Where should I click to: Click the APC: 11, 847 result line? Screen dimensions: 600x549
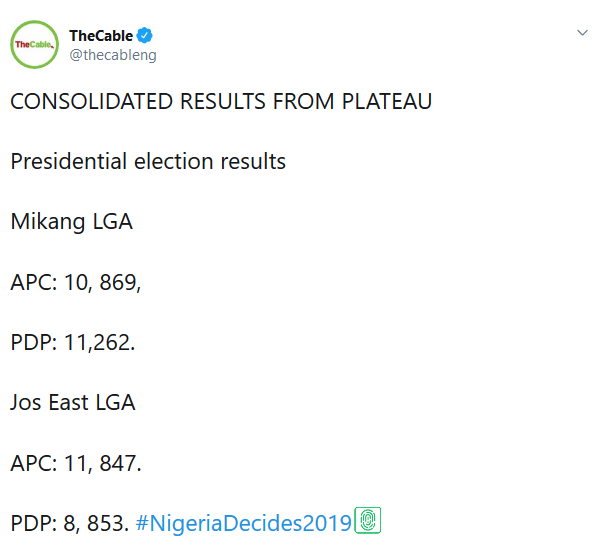76,462
